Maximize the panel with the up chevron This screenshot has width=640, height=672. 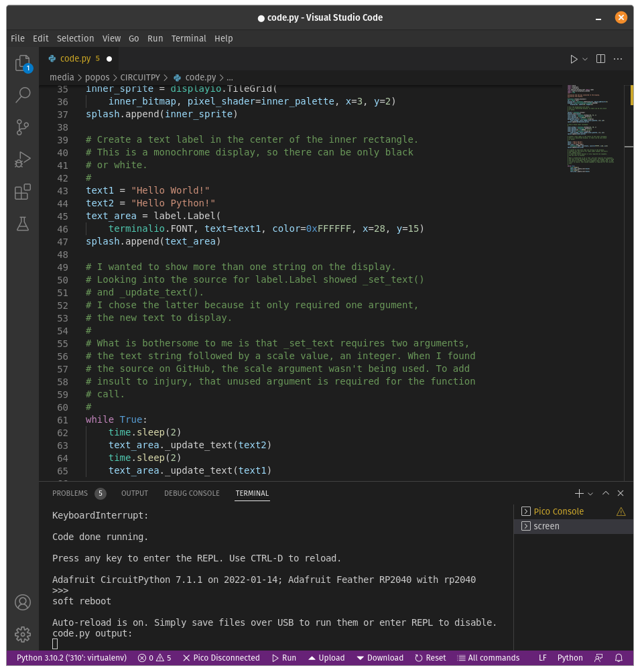pos(606,493)
